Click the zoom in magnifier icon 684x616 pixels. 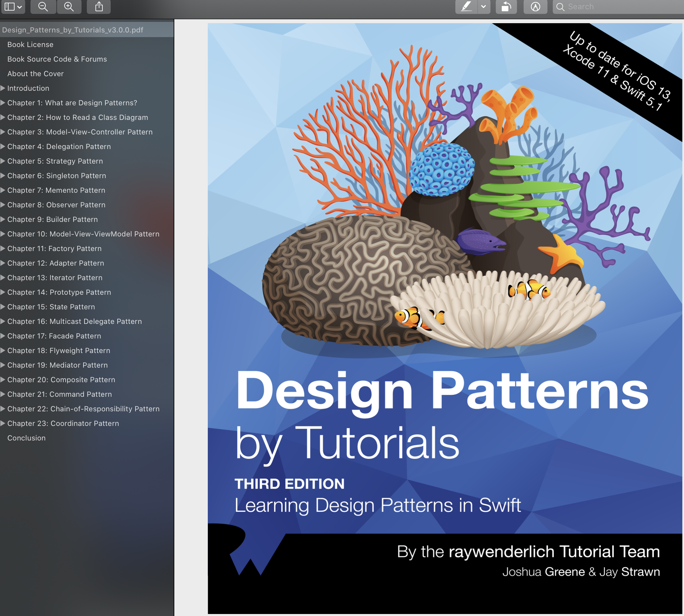(69, 6)
